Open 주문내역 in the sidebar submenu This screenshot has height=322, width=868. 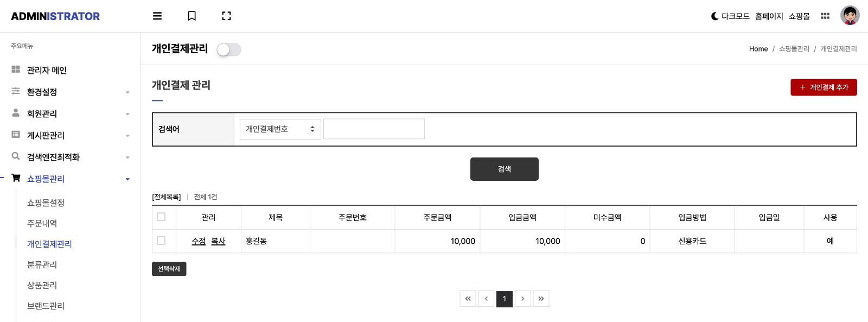point(42,223)
